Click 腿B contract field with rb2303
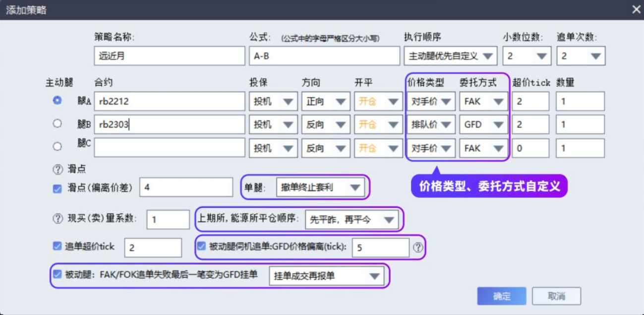The image size is (644, 315). [x=170, y=125]
